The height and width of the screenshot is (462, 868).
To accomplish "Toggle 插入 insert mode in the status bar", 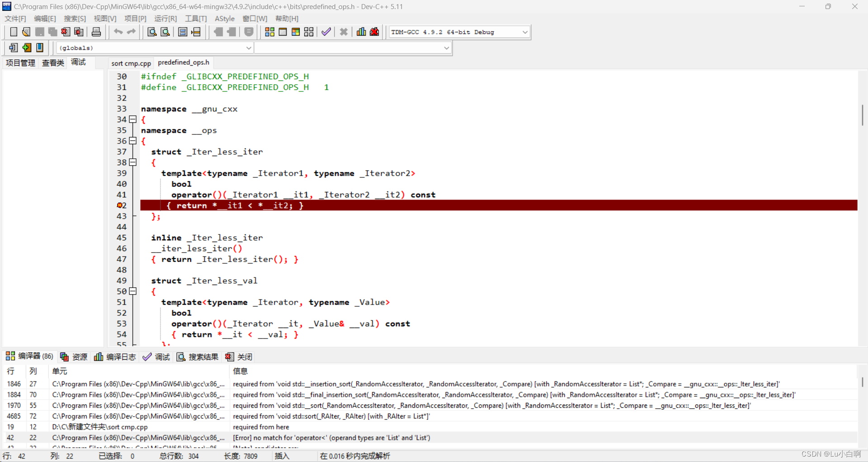I will [x=282, y=456].
